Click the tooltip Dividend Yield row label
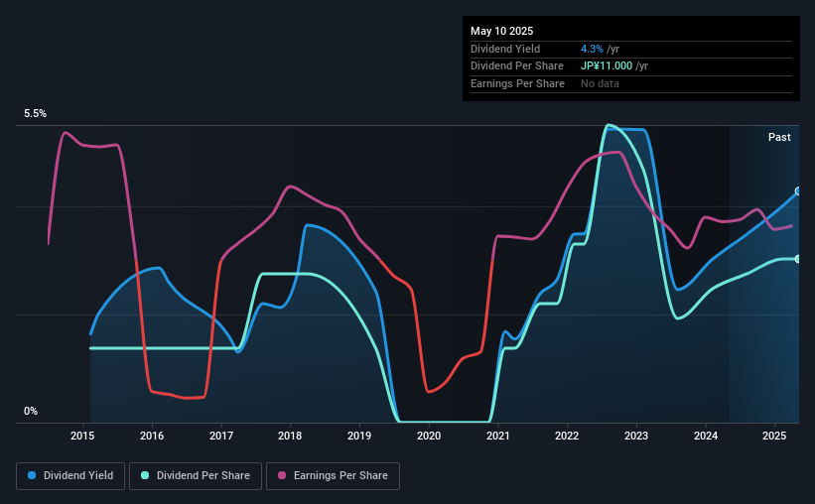815x504 pixels. coord(505,49)
